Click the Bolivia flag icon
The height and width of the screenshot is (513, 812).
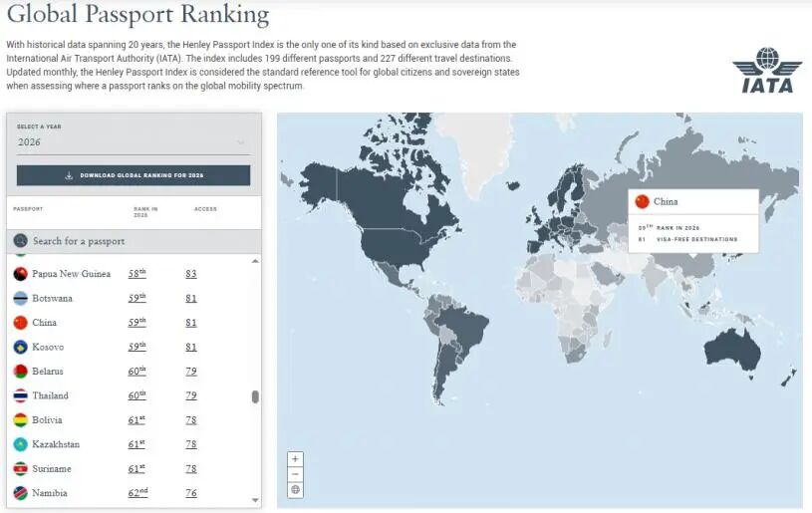coord(20,419)
